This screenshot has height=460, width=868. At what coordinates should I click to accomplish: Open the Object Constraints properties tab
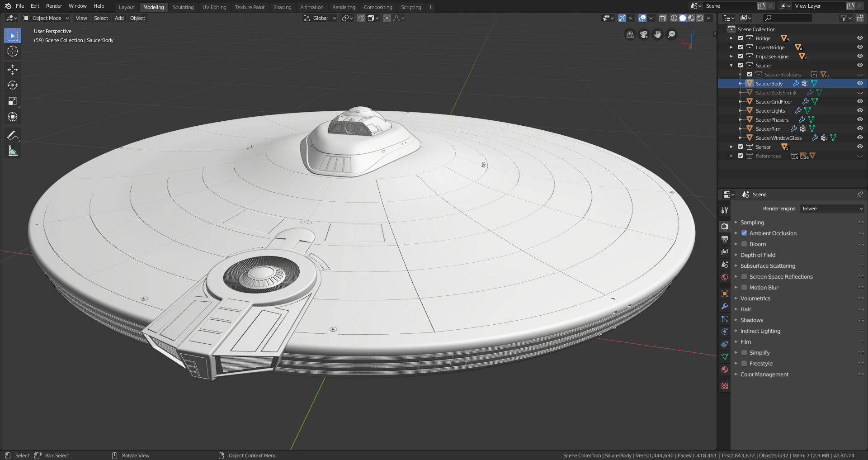[x=725, y=344]
